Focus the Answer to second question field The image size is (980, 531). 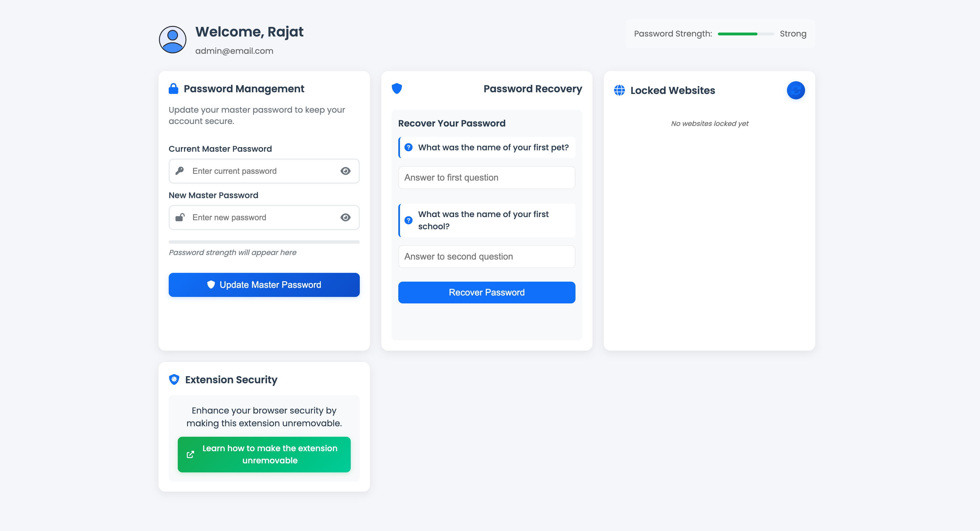[487, 256]
